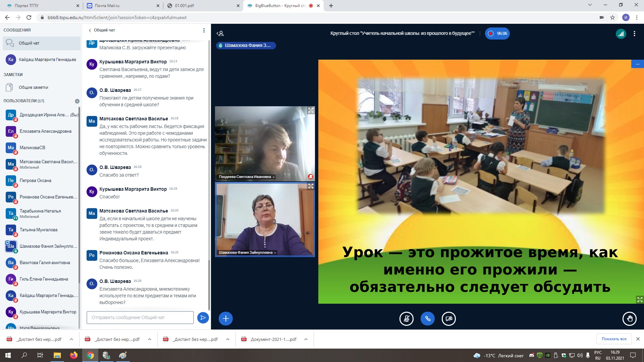The height and width of the screenshot is (362, 644).
Task: Expand options for first Дистант download
Action: pos(71,339)
